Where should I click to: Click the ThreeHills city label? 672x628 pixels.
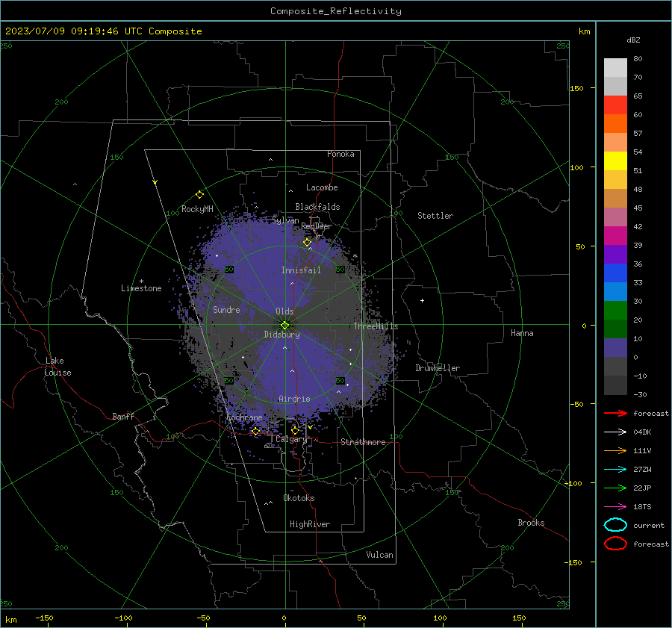pyautogui.click(x=376, y=326)
